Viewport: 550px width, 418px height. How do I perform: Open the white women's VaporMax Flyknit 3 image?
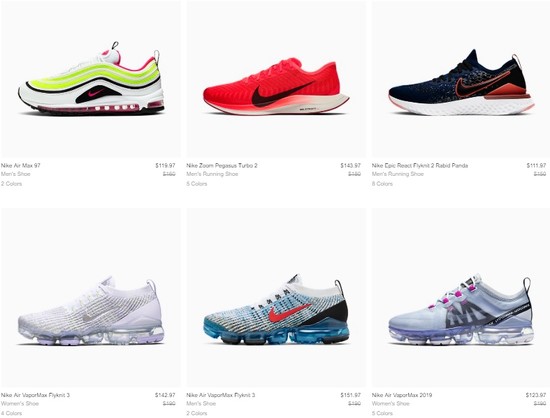(91, 298)
